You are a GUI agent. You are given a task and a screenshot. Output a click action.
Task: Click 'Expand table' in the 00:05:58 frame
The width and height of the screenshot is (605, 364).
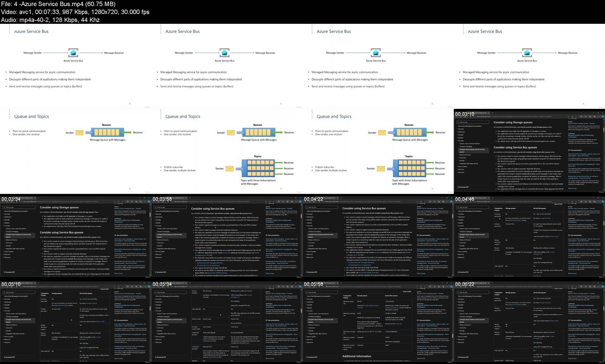[406, 291]
